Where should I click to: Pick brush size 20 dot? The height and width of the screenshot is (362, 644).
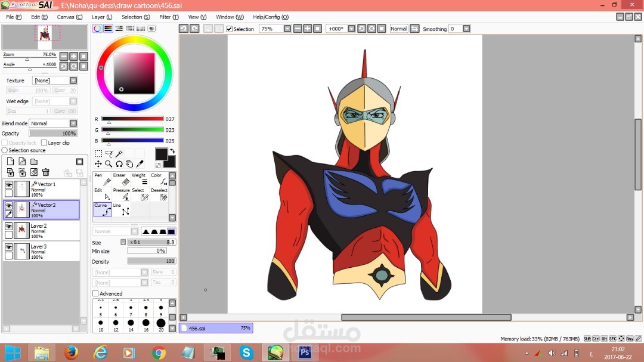(161, 323)
